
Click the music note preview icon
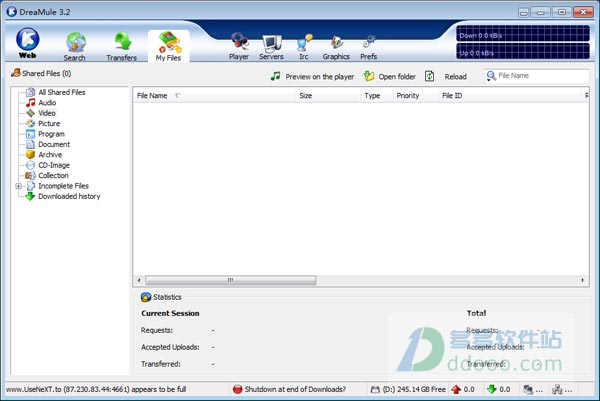click(275, 76)
